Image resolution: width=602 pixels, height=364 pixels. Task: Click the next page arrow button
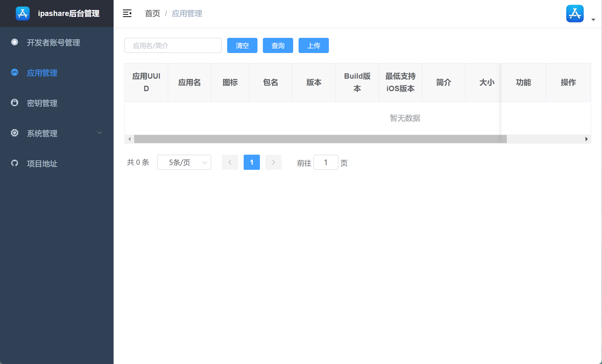[273, 162]
